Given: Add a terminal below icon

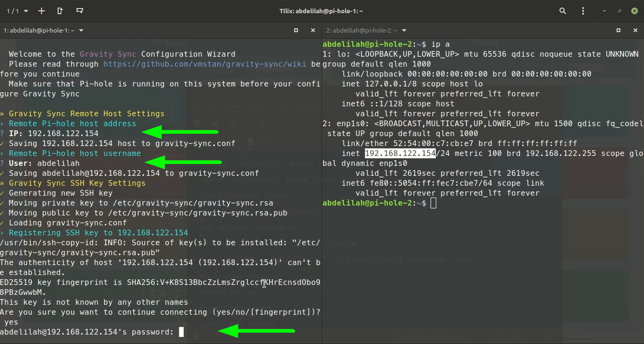Looking at the screenshot, I should coord(80,11).
